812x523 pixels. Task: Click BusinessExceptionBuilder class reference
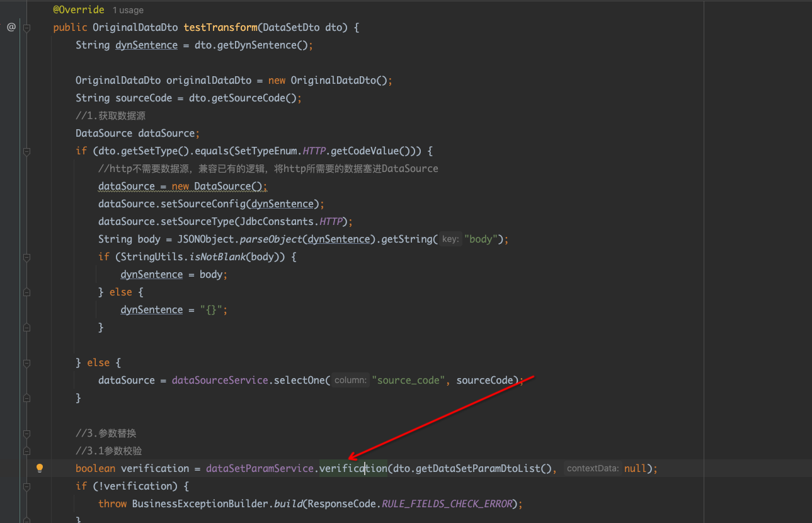(200, 503)
